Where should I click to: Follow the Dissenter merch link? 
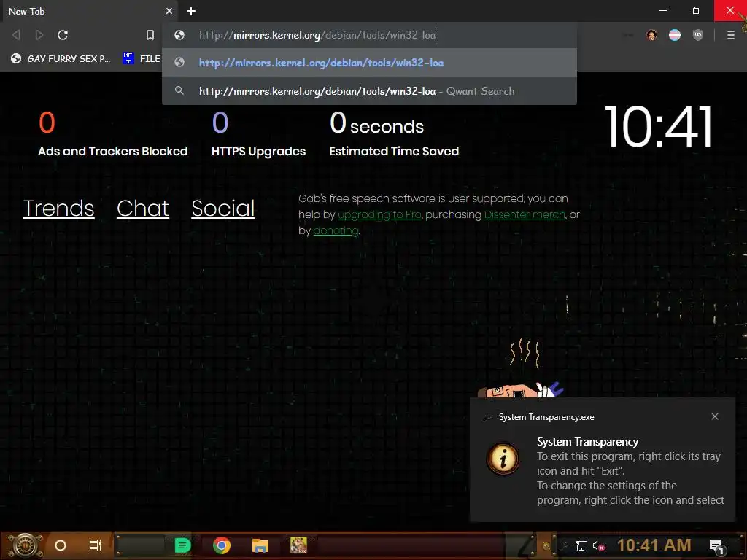[525, 215]
